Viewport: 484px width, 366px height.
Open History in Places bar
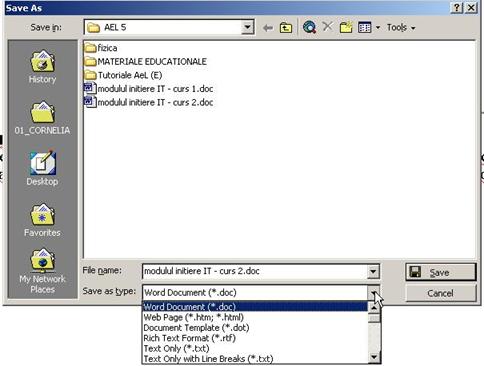42,67
